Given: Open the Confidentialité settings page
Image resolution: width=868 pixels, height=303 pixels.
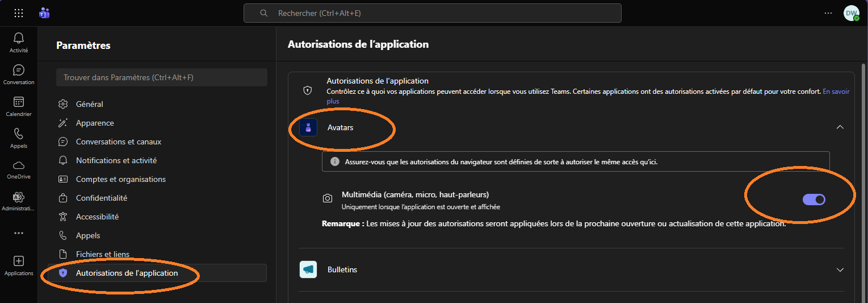Looking at the screenshot, I should click(x=102, y=198).
